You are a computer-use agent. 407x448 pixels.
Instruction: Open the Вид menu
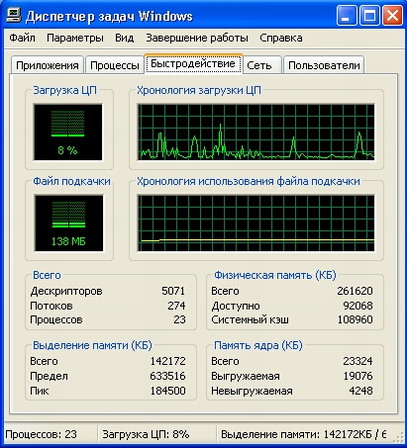coord(124,38)
